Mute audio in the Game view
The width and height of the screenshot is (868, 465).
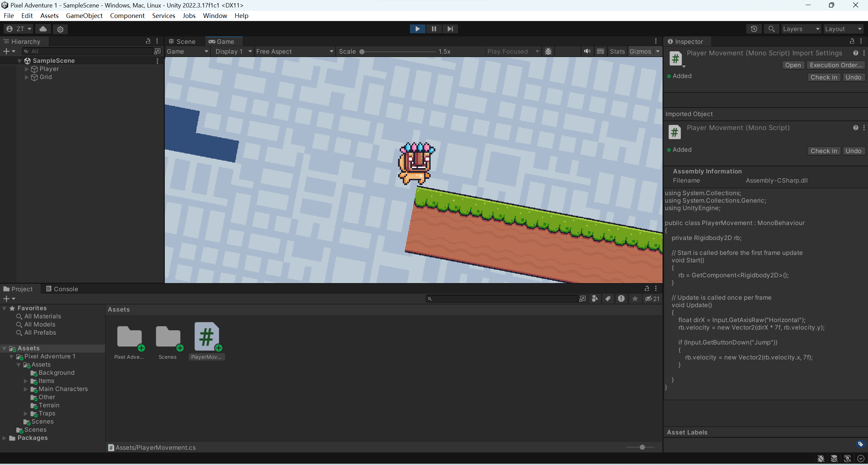587,51
